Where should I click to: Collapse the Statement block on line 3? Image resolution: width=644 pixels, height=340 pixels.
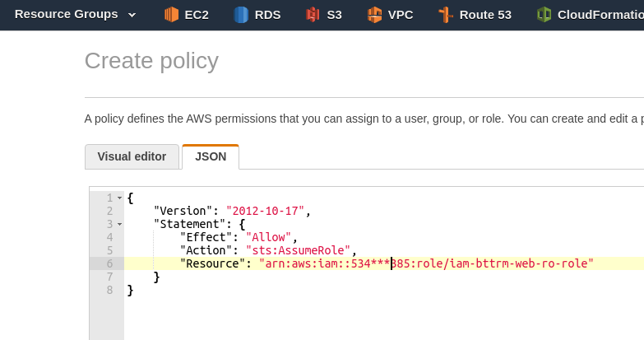click(119, 225)
